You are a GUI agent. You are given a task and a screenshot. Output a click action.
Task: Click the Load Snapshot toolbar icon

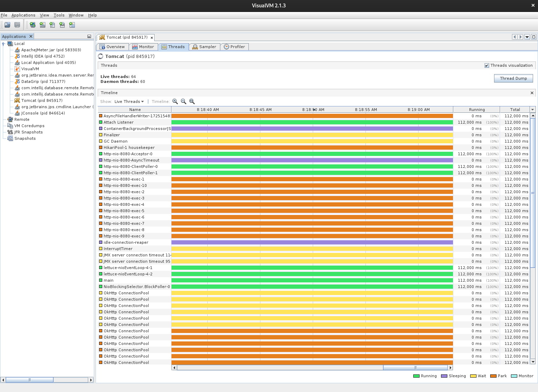(7, 25)
